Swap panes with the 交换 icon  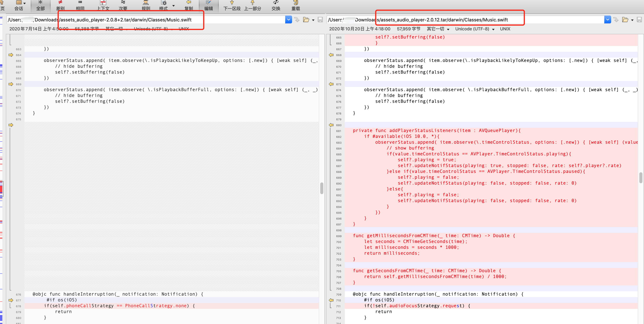[x=275, y=5]
